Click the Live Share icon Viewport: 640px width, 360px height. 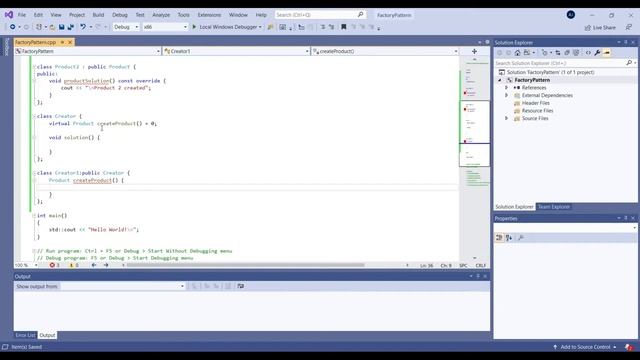(x=588, y=27)
